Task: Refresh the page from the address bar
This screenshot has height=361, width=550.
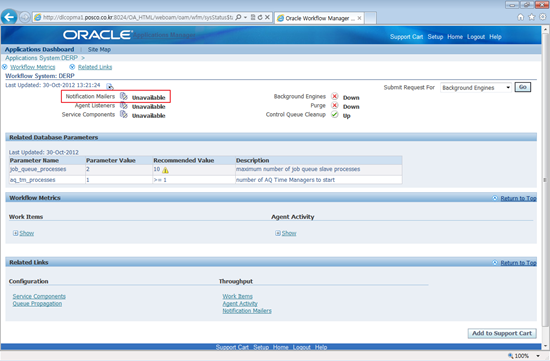Action: coord(260,17)
